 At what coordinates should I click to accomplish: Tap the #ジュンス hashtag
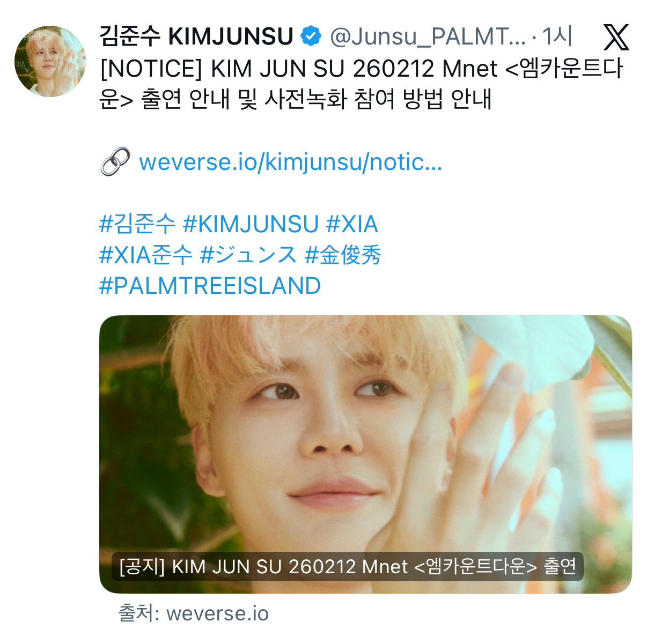[x=248, y=255]
